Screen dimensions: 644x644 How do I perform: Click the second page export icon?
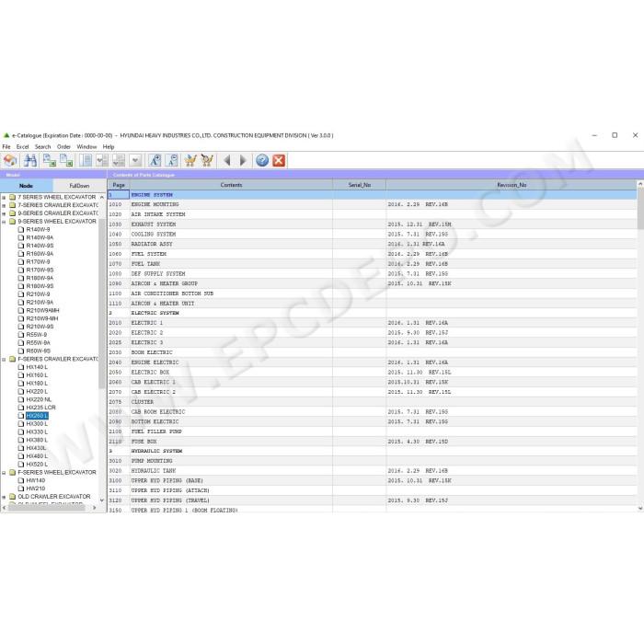pos(66,160)
